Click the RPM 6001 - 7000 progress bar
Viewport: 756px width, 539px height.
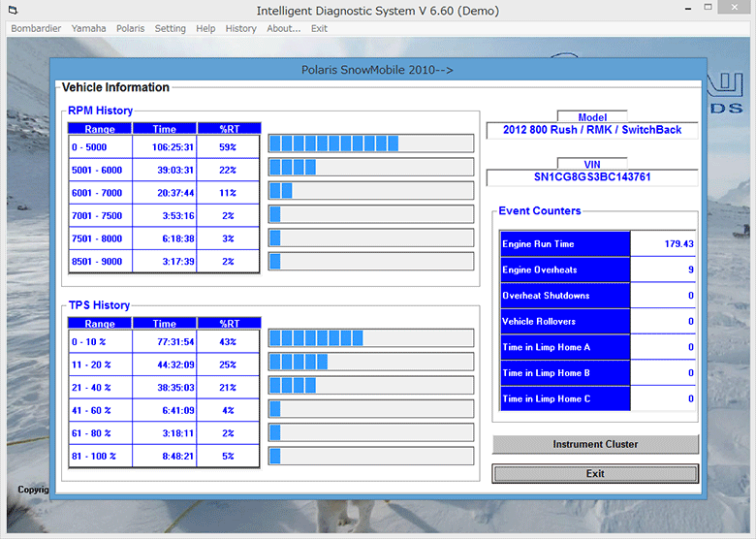click(x=371, y=190)
